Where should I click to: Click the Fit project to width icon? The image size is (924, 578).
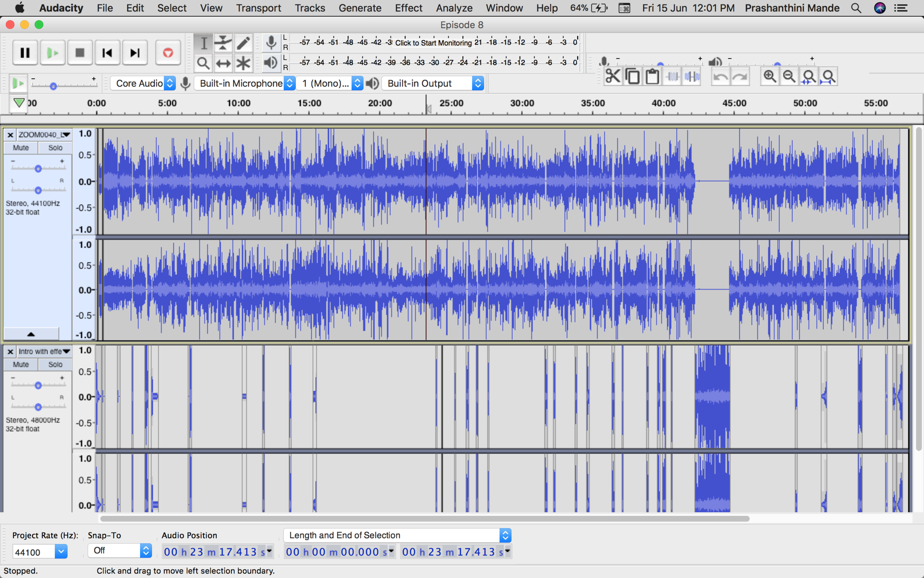[x=828, y=77]
